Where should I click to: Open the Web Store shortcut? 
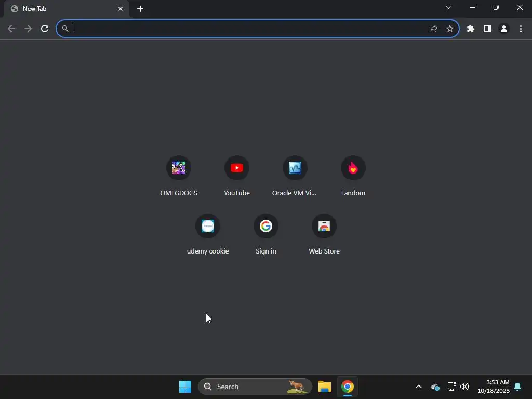point(324,234)
